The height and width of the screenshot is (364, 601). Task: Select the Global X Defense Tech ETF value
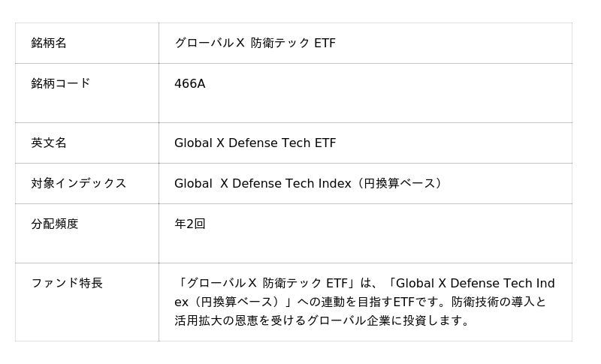tap(255, 143)
